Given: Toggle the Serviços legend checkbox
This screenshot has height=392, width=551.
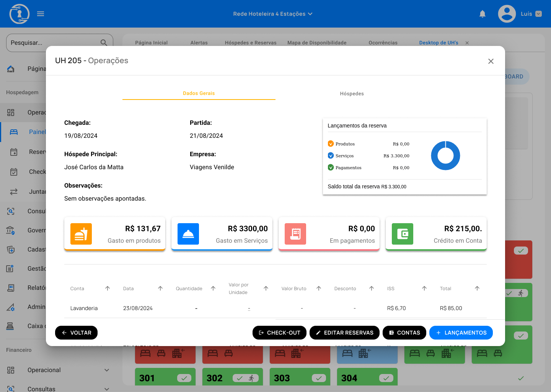Looking at the screenshot, I should point(331,156).
